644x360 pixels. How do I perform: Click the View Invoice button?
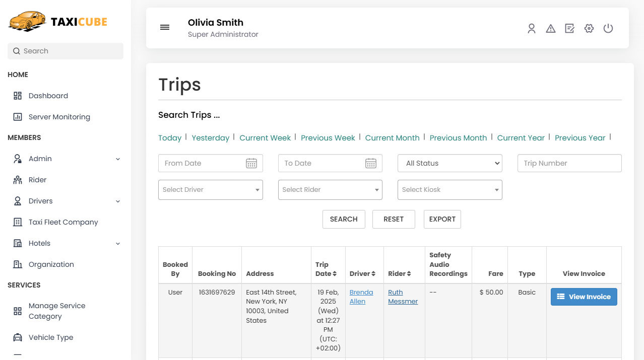coord(584,297)
